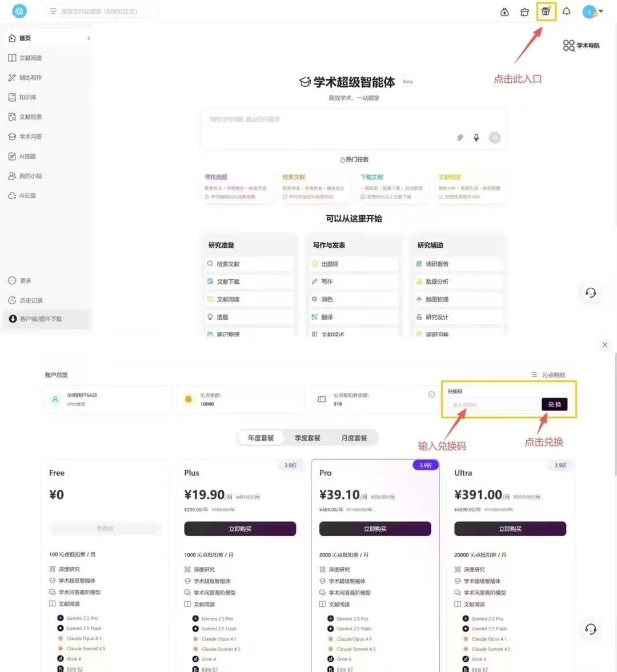617x672 pixels.
Task: Close the pricing panel with X
Action: tap(605, 345)
